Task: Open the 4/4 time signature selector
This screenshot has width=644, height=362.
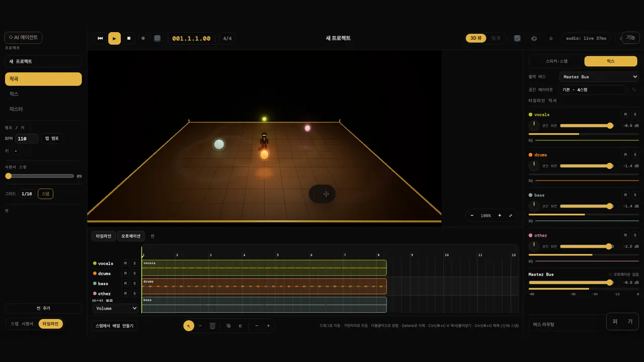Action: 227,38
